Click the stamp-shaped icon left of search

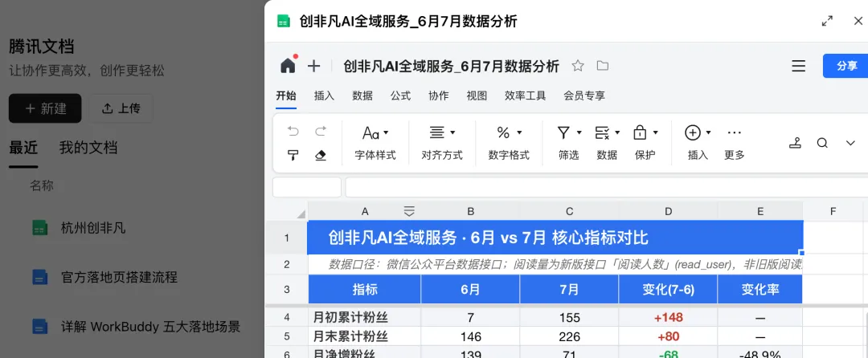(x=796, y=143)
